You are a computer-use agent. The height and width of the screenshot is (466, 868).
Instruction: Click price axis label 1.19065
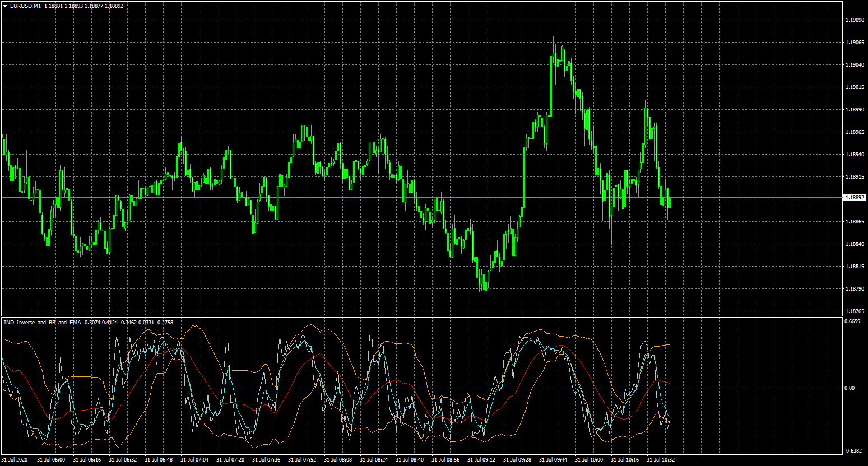click(x=854, y=43)
